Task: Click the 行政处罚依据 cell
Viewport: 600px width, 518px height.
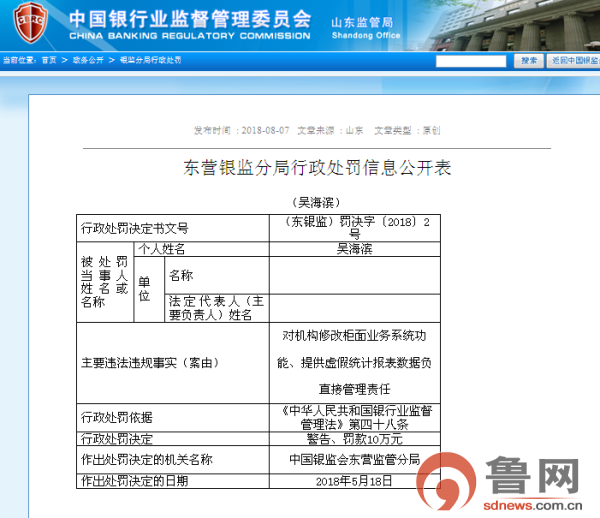Action: coord(173,418)
